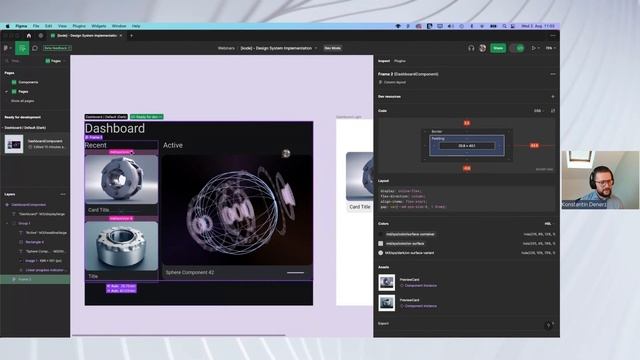
Task: Click the headphones audio conversation icon
Action: [471, 48]
